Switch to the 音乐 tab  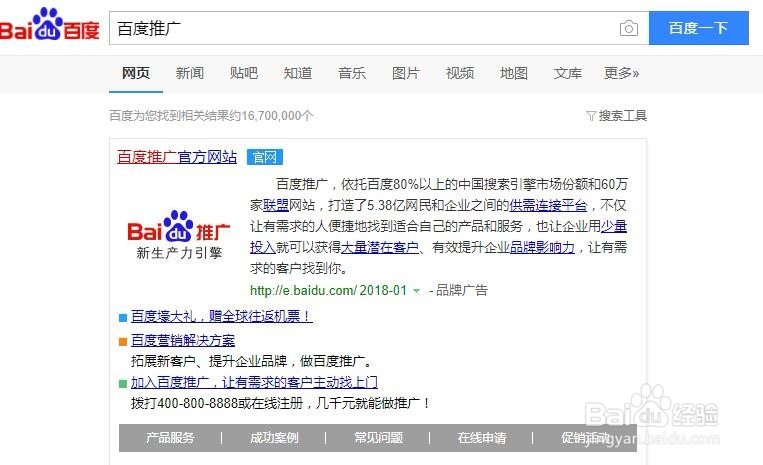tap(352, 73)
